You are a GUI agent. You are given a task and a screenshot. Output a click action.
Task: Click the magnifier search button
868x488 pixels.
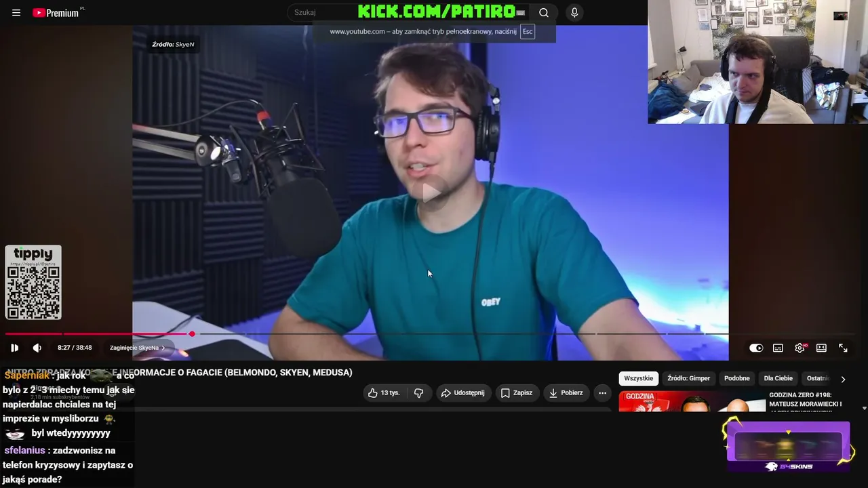pyautogui.click(x=544, y=13)
